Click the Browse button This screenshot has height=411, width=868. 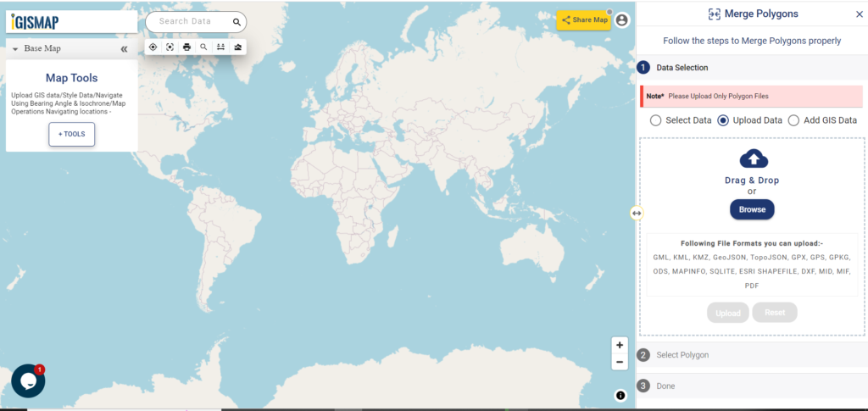pyautogui.click(x=752, y=209)
